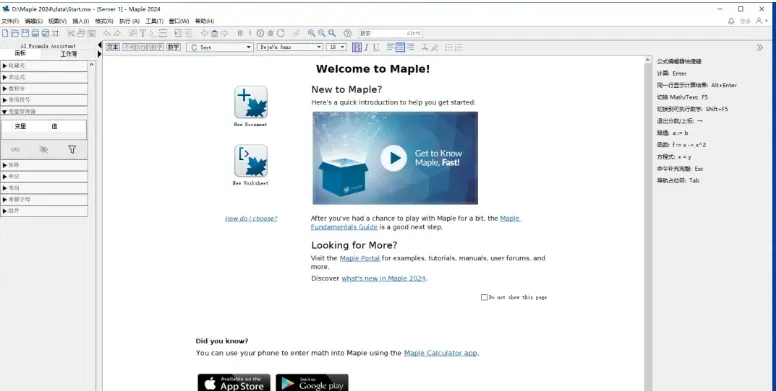Open the 编辑(E) menu
The height and width of the screenshot is (391, 776).
pyautogui.click(x=34, y=21)
